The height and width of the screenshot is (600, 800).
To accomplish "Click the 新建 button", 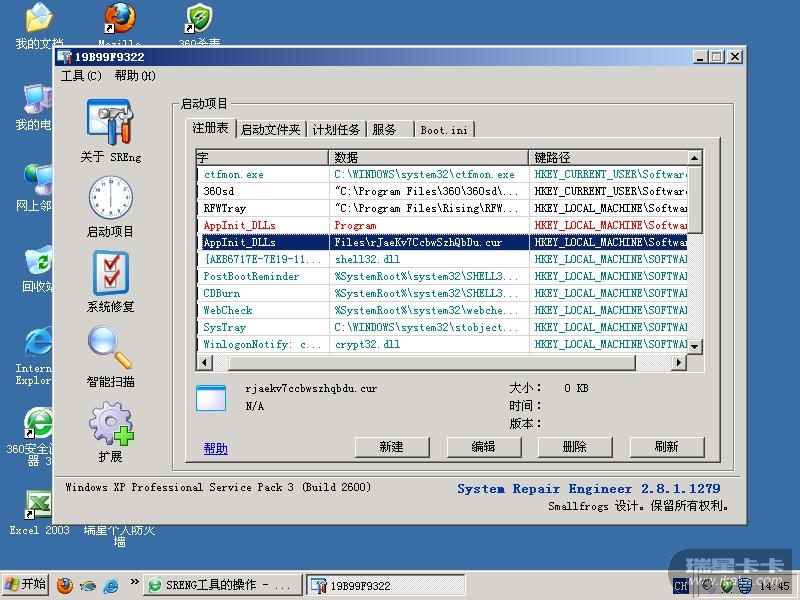I will (x=392, y=447).
